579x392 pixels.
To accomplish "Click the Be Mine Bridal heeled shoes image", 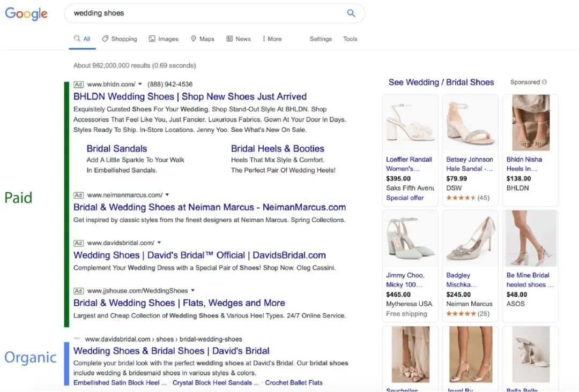I will coord(530,238).
